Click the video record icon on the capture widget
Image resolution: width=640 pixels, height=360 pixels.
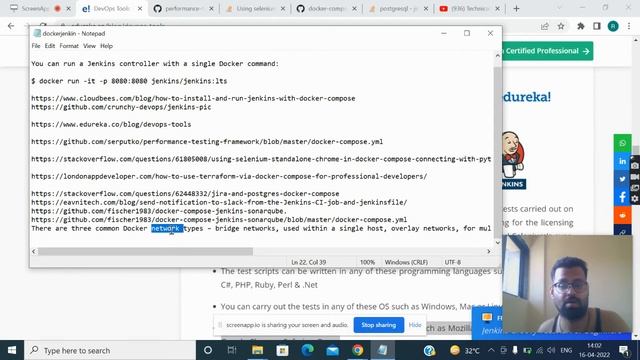pos(635,177)
